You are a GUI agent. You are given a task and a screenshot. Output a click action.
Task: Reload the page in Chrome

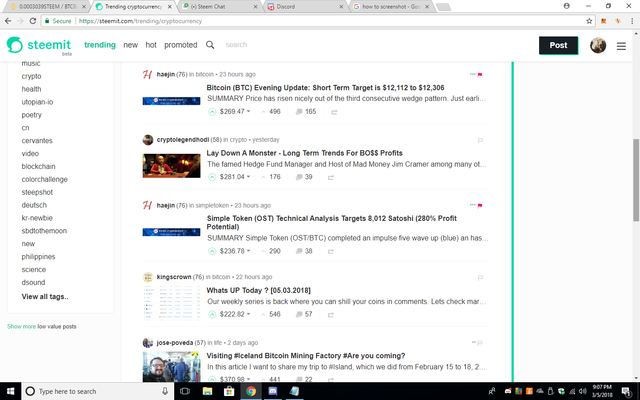(33, 21)
